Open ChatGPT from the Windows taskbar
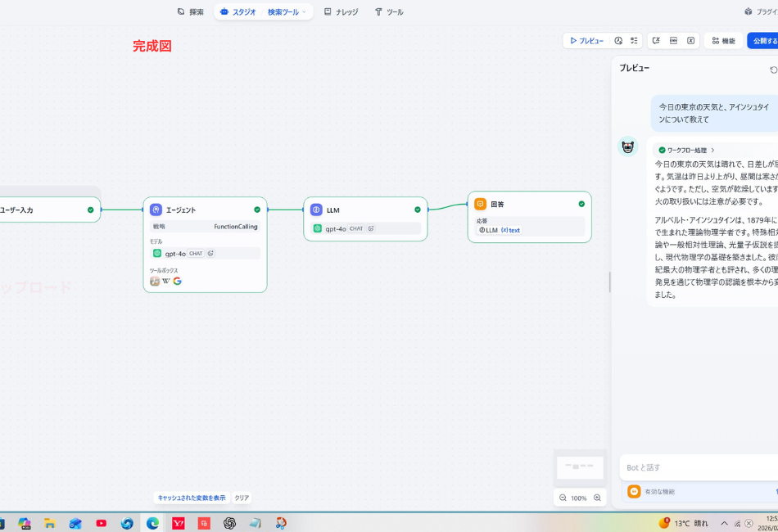This screenshot has height=532, width=778. coord(229,523)
